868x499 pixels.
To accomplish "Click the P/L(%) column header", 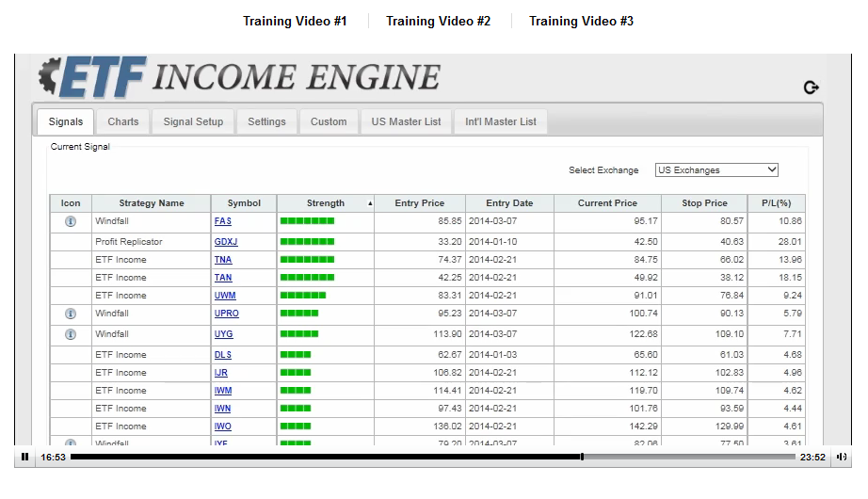I will (776, 203).
